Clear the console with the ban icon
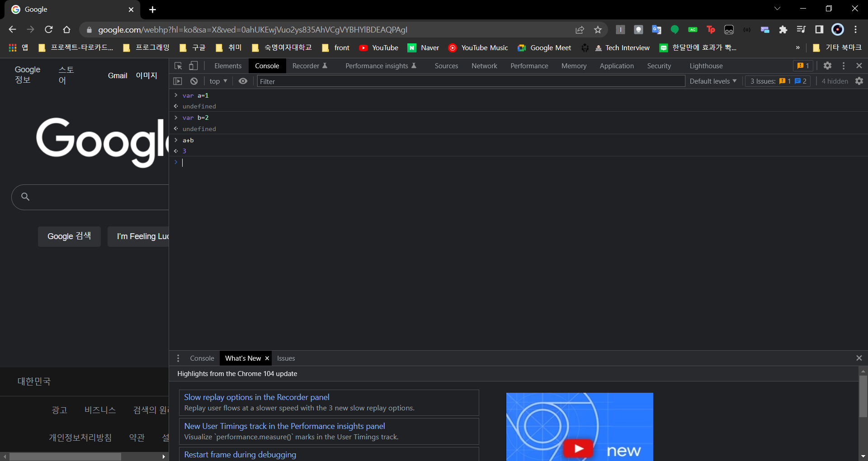 pyautogui.click(x=194, y=81)
